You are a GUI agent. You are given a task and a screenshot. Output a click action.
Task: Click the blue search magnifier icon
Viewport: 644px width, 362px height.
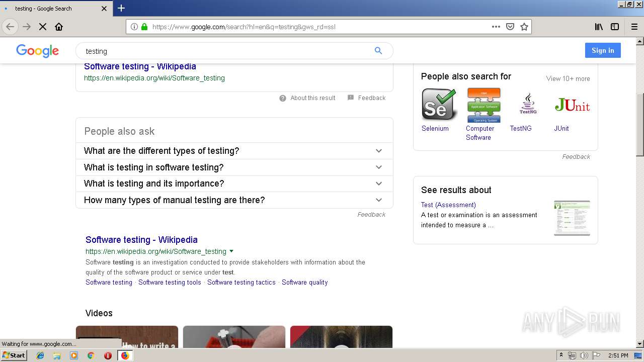pos(378,50)
